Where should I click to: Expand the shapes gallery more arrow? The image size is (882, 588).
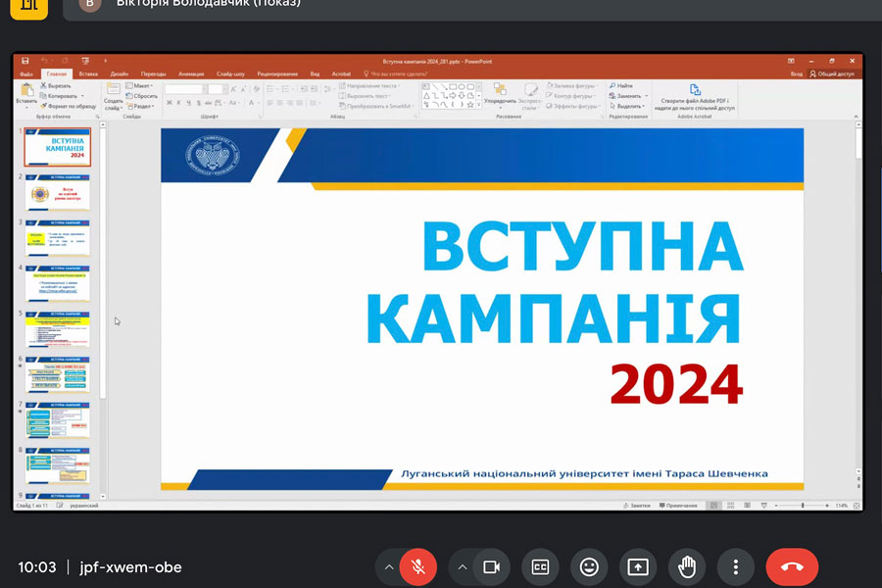coord(478,105)
